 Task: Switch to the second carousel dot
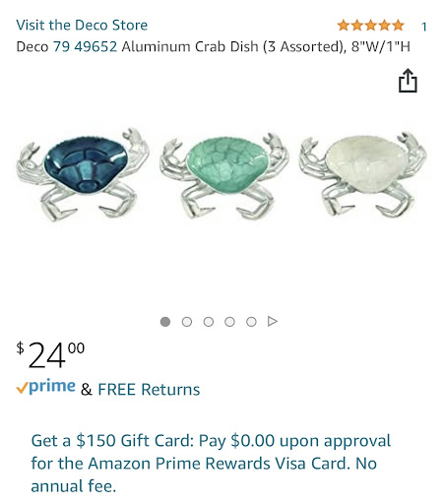tap(187, 322)
